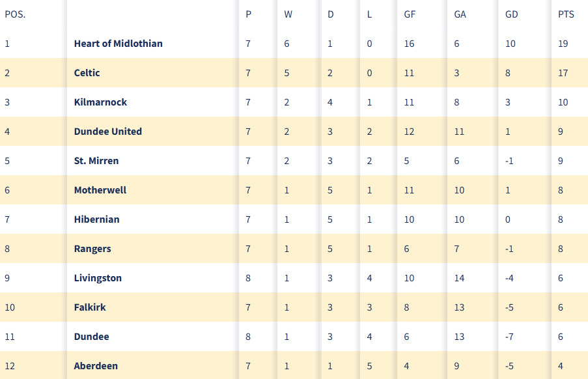Image resolution: width=588 pixels, height=379 pixels.
Task: Click the Celtic team name
Action: [87, 73]
